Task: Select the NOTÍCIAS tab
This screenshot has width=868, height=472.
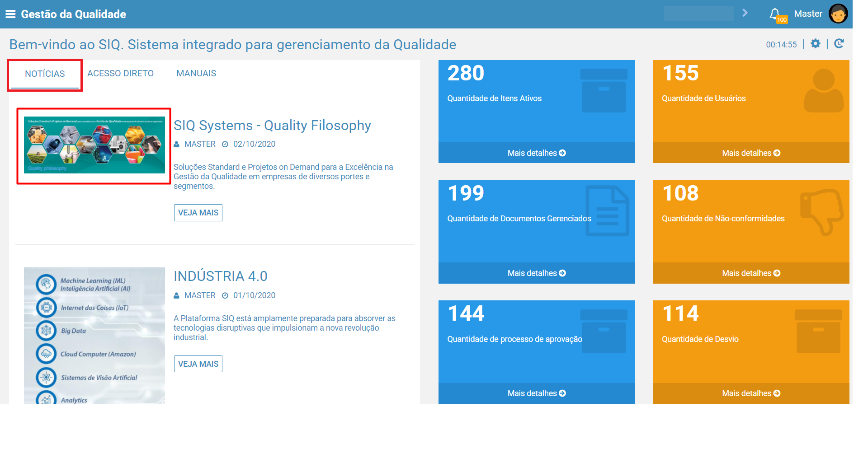Action: (x=45, y=74)
